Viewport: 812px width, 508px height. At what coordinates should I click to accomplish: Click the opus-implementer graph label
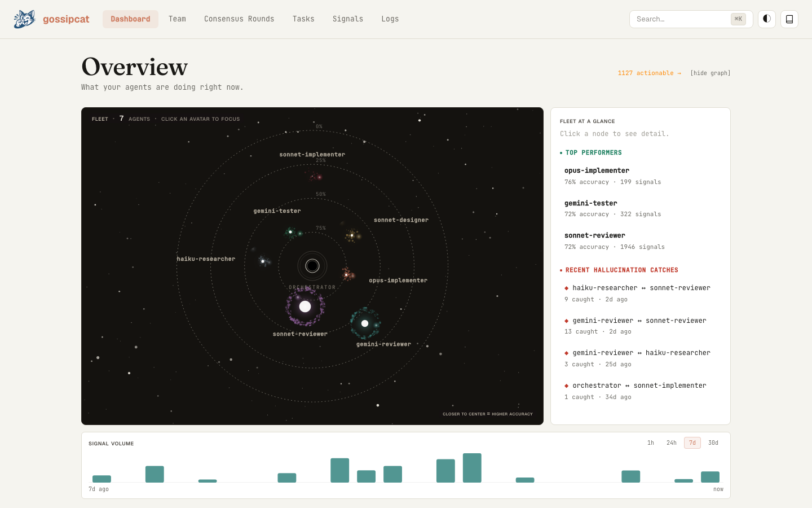pos(398,281)
